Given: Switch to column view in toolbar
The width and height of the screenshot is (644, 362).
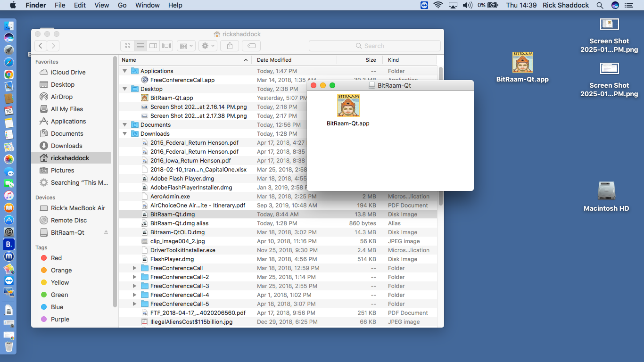Looking at the screenshot, I should click(x=153, y=46).
